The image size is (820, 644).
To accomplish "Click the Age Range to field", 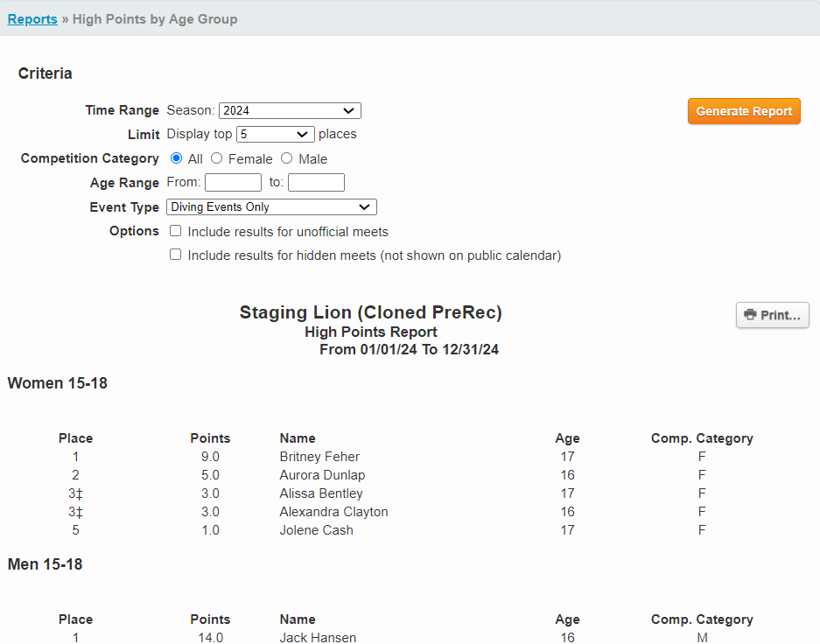I will (316, 183).
